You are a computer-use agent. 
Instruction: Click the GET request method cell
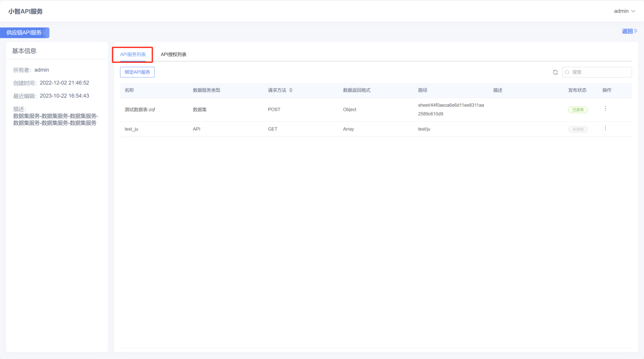tap(272, 129)
